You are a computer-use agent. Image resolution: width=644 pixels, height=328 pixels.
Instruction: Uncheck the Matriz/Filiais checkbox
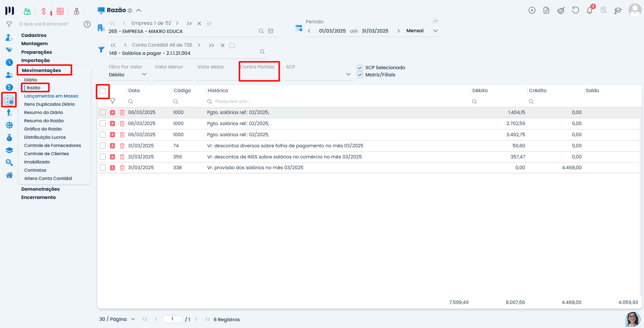tap(360, 75)
